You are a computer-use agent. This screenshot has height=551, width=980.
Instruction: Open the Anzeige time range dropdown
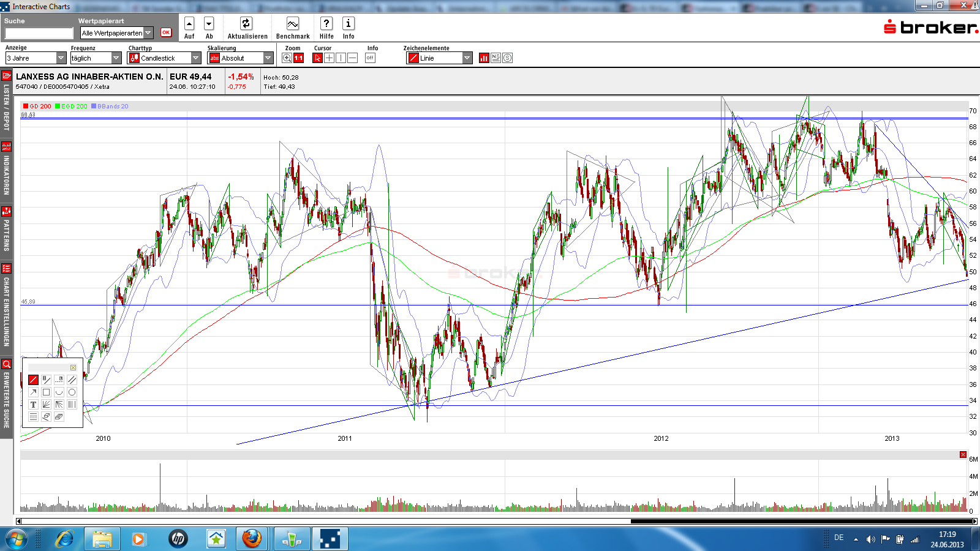36,58
